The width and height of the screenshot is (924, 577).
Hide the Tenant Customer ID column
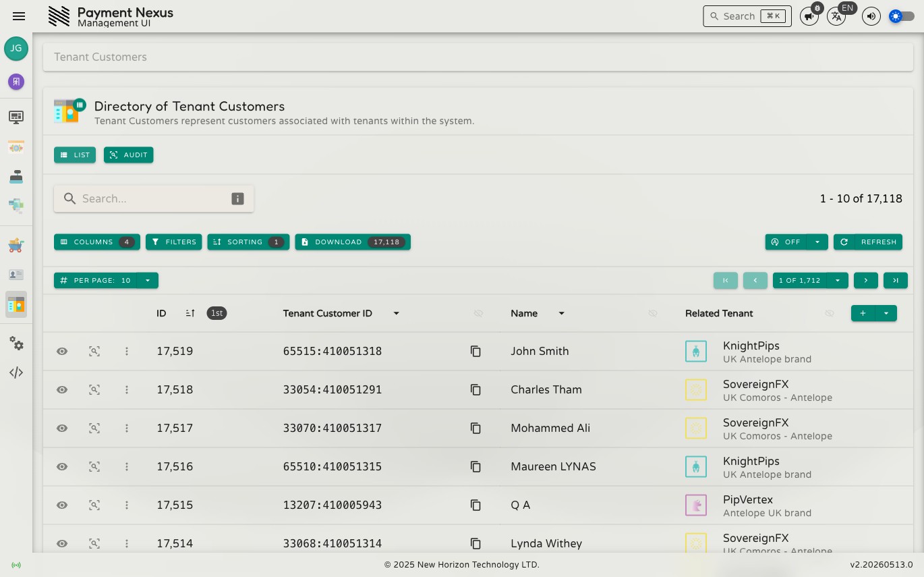[x=479, y=313]
